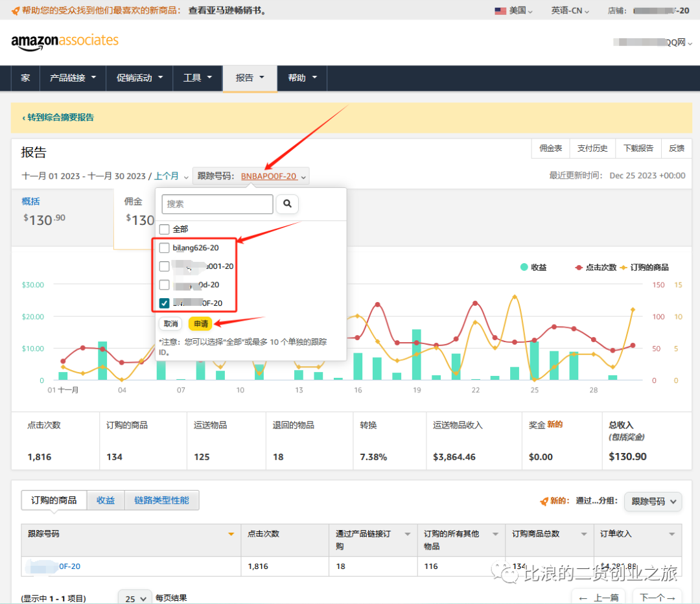Check the tracking ID ending in 0d-20
Screen dimensions: 700x604
[164, 285]
